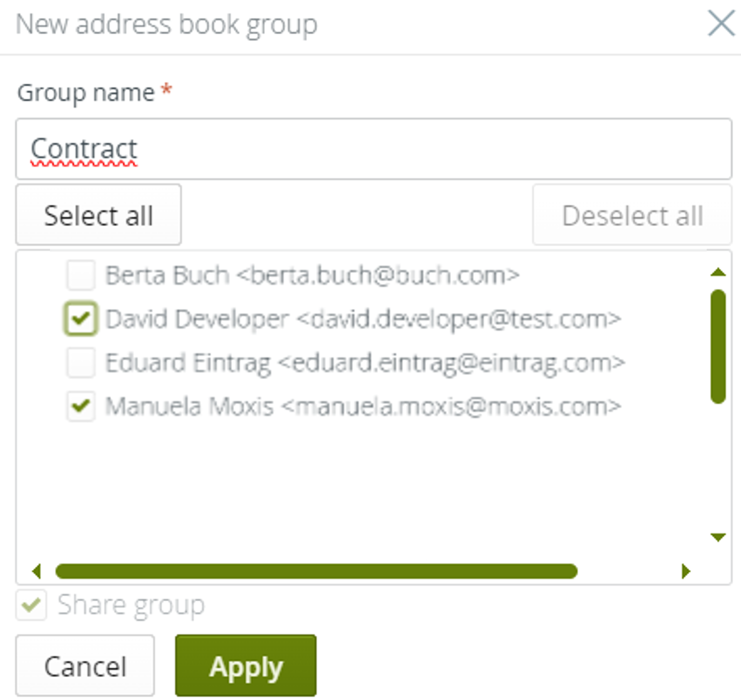This screenshot has width=741, height=700.
Task: Click the Deselect all button
Action: point(632,215)
